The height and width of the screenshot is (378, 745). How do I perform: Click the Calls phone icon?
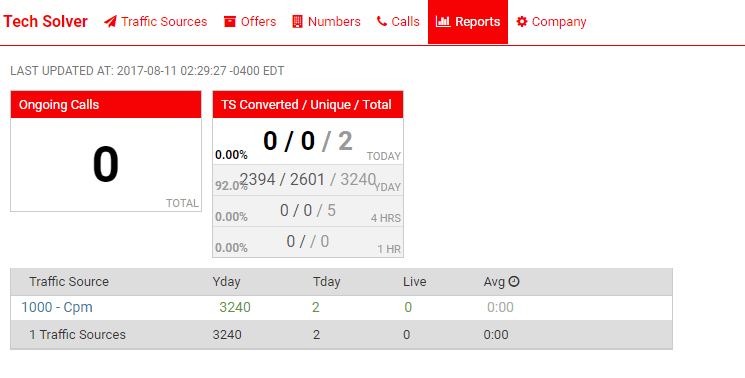click(x=382, y=21)
